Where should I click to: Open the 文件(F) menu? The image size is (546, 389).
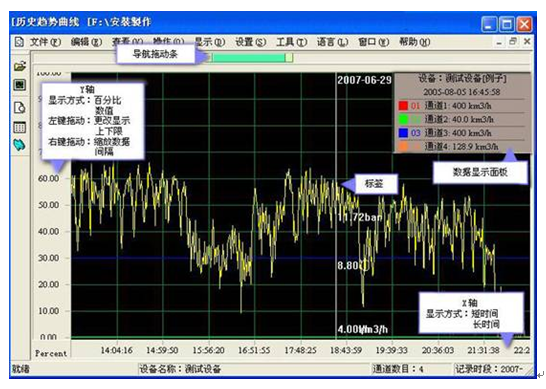pyautogui.click(x=45, y=42)
